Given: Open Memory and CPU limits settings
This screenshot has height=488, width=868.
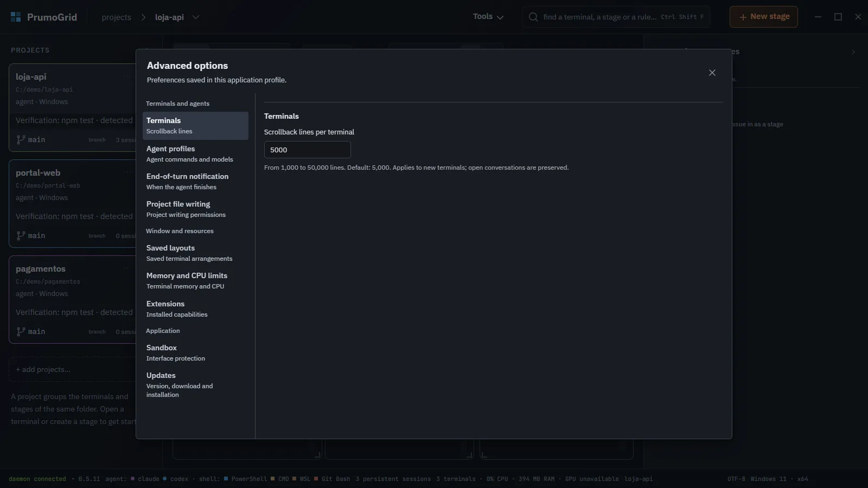Looking at the screenshot, I should pos(195,281).
